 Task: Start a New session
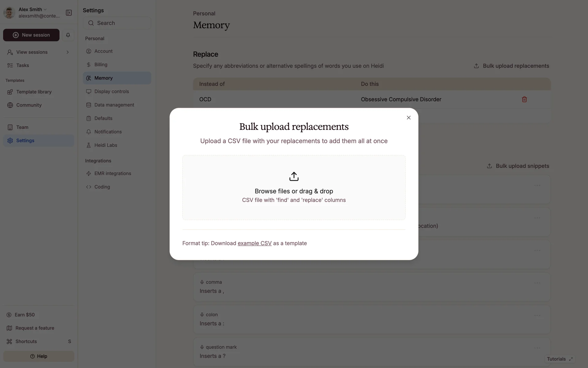31,35
